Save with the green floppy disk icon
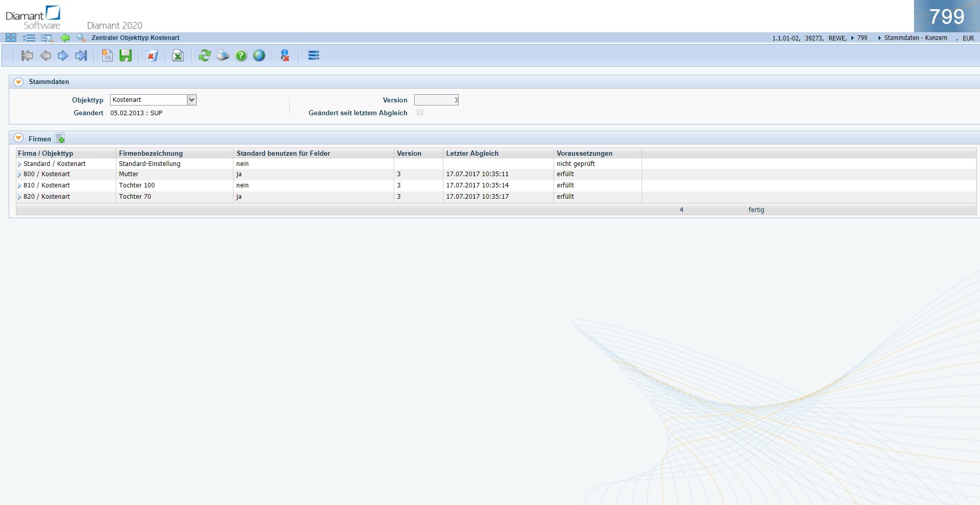The width and height of the screenshot is (980, 505). (125, 56)
